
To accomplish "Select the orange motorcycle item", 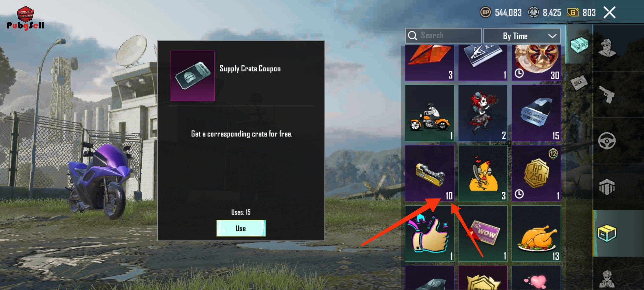I will point(430,113).
